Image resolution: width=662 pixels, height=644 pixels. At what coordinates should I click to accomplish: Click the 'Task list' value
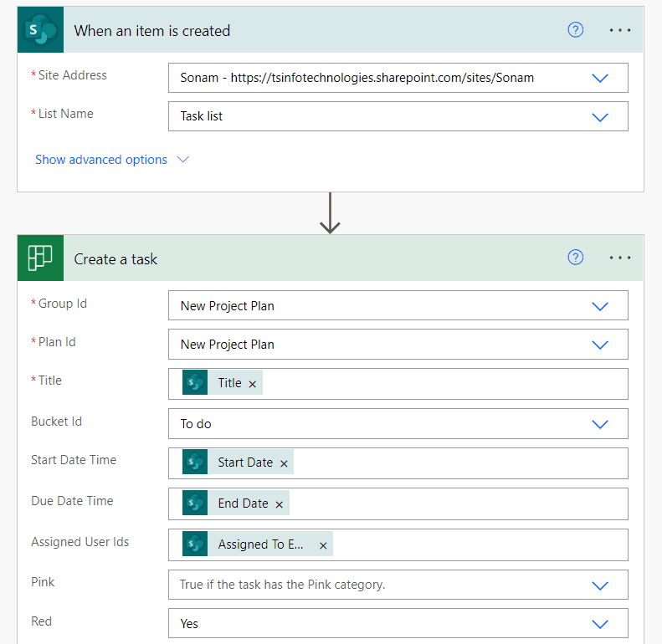[202, 116]
